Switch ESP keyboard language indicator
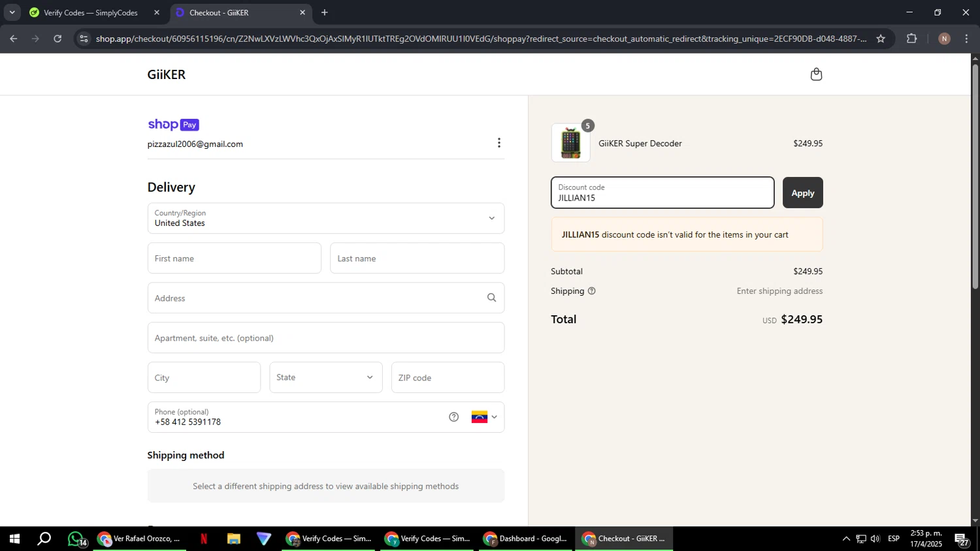Image resolution: width=980 pixels, height=551 pixels. 894,539
